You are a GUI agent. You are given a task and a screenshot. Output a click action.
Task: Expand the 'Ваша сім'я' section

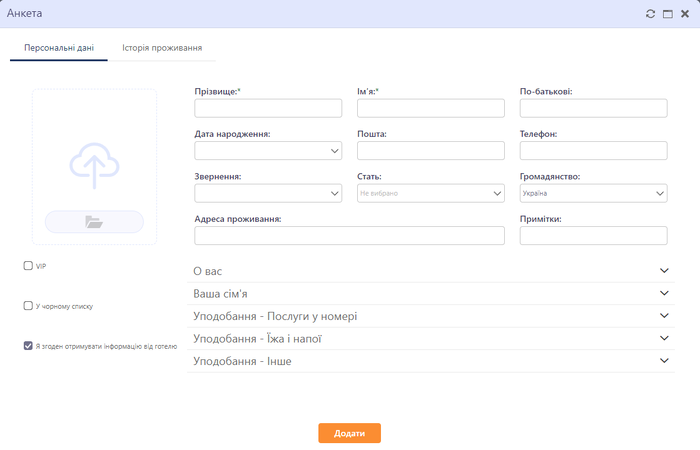pos(430,293)
